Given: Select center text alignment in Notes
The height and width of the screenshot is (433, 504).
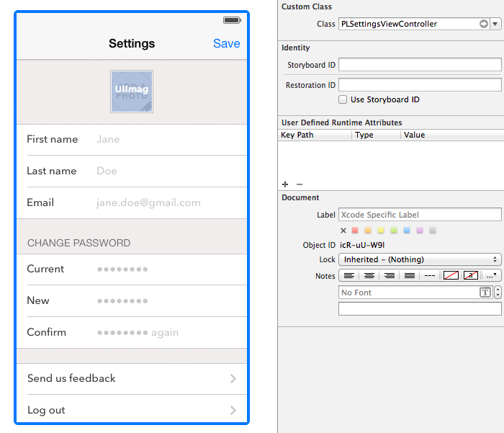Looking at the screenshot, I should 369,276.
